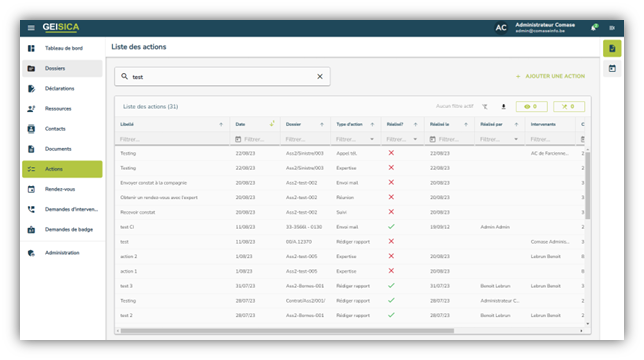The image size is (644, 360).
Task: Click the Documents sidebar icon
Action: (31, 149)
